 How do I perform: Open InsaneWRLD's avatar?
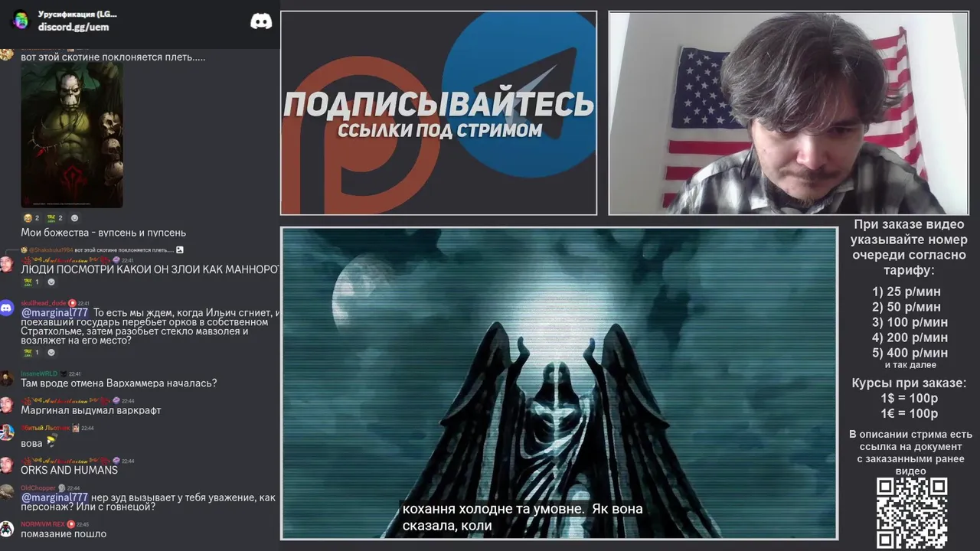[x=7, y=379]
